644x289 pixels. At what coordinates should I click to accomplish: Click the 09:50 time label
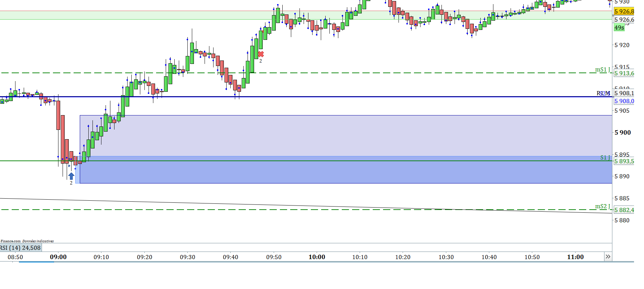point(274,257)
